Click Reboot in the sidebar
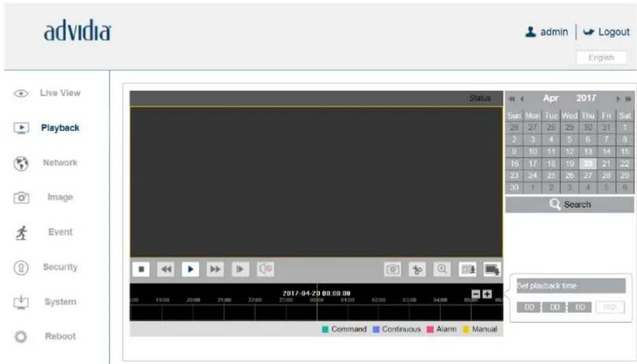The width and height of the screenshot is (637, 364). (x=60, y=336)
